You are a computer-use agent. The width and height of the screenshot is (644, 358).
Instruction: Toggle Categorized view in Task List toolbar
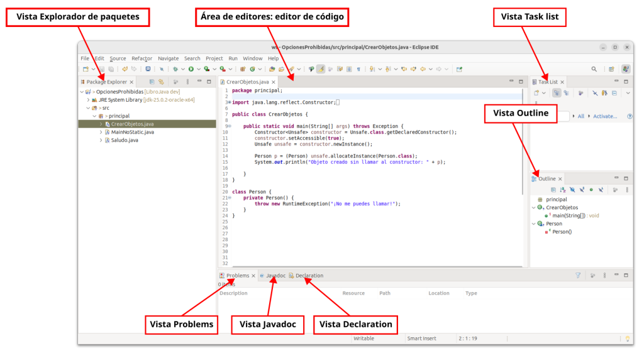(555, 93)
